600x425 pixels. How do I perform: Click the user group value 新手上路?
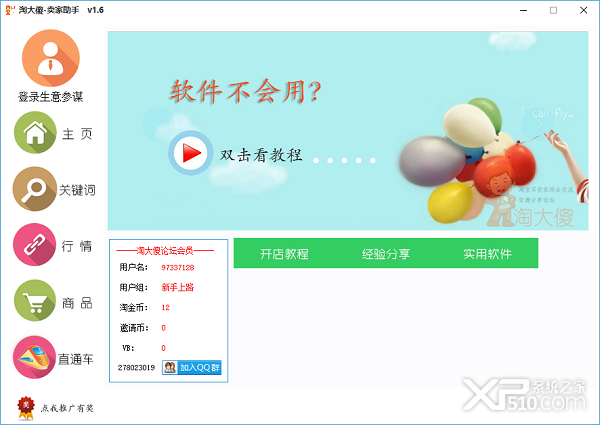pos(178,287)
